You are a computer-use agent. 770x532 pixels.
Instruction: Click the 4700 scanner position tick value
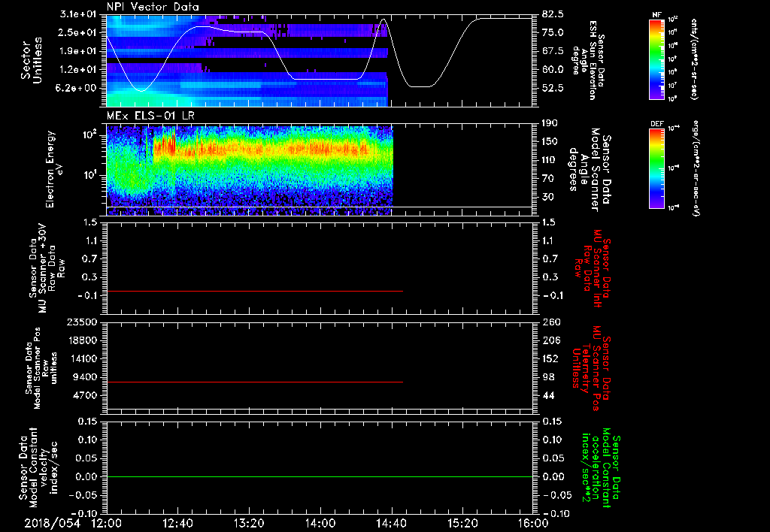85,395
